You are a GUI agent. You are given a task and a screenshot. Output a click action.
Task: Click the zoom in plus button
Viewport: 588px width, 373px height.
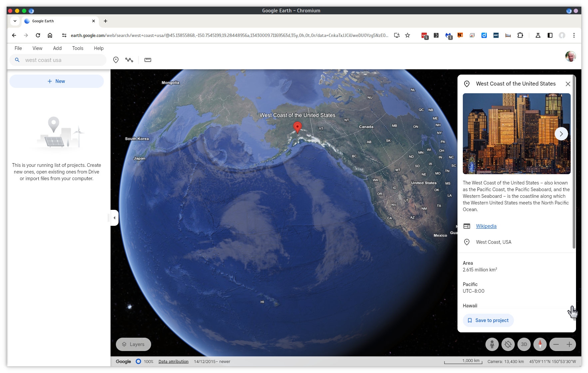569,344
